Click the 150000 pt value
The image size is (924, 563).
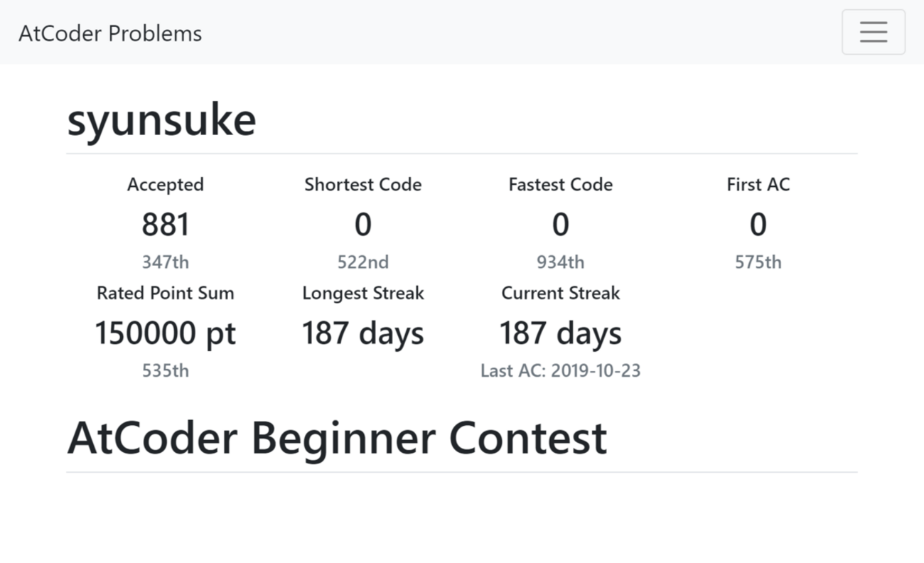[166, 333]
